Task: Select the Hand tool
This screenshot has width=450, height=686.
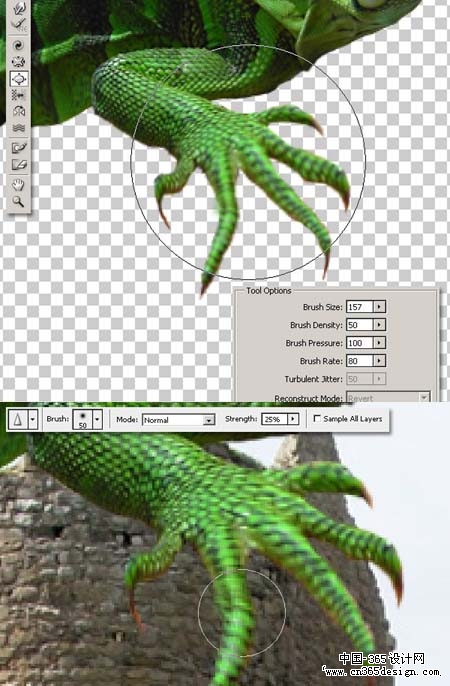Action: coord(19,185)
